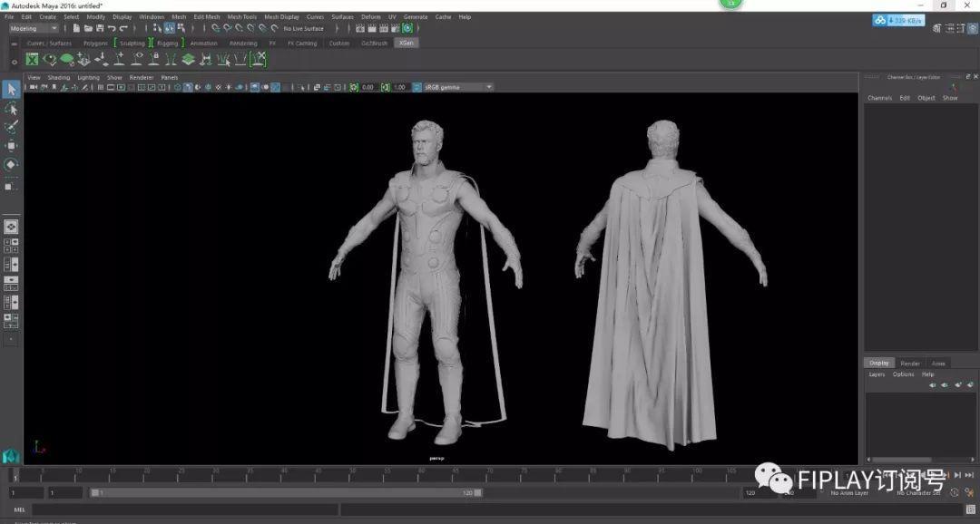The height and width of the screenshot is (524, 980).
Task: Click the Save Scene disk icon
Action: (x=99, y=28)
